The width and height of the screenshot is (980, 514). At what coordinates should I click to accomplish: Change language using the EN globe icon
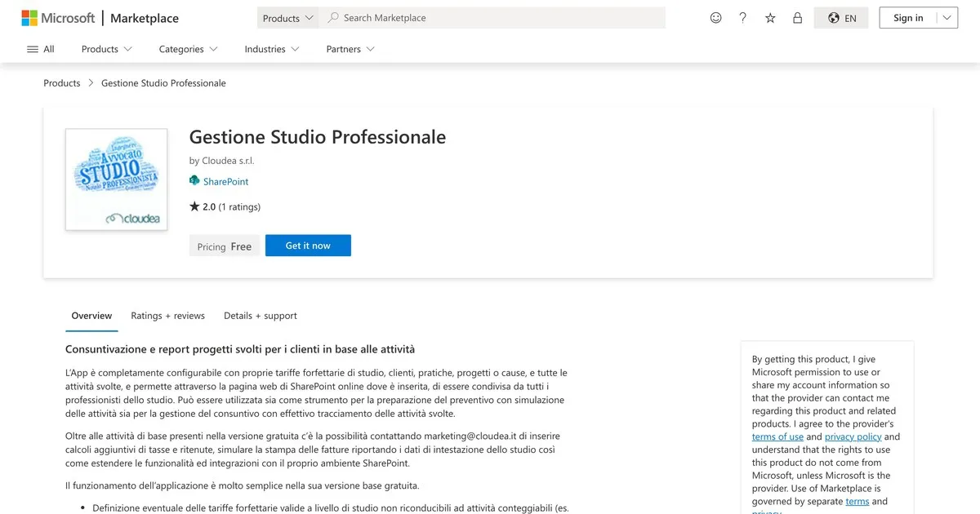coord(840,17)
